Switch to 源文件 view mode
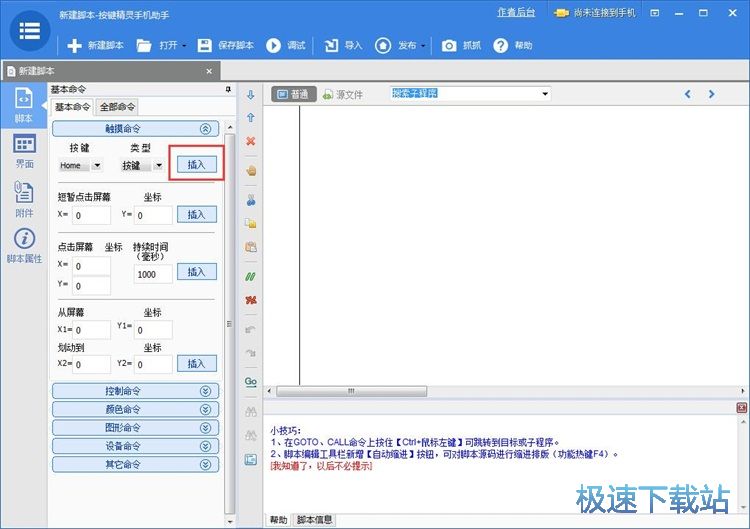 343,95
